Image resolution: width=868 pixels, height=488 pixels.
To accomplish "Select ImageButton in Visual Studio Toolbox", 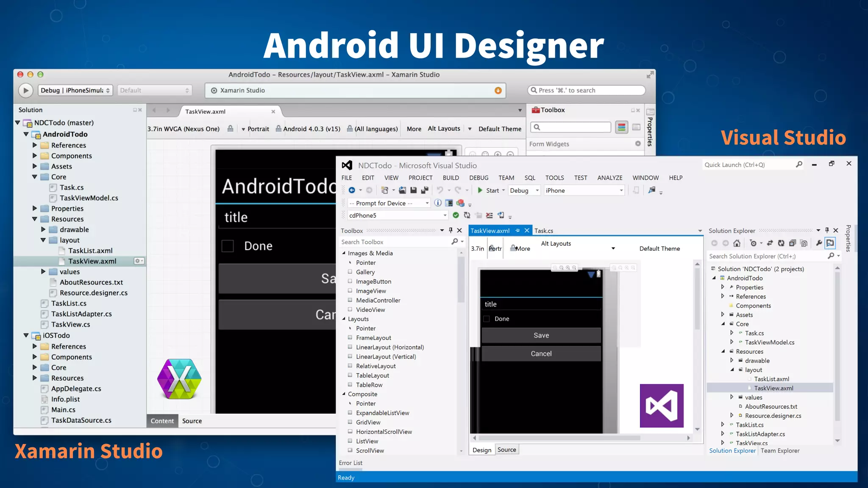I will [373, 281].
